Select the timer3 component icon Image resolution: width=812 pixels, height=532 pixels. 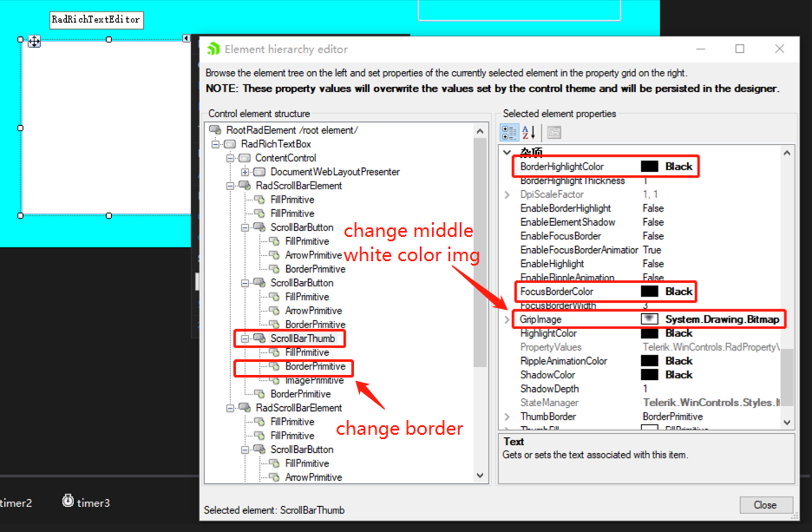pos(68,501)
